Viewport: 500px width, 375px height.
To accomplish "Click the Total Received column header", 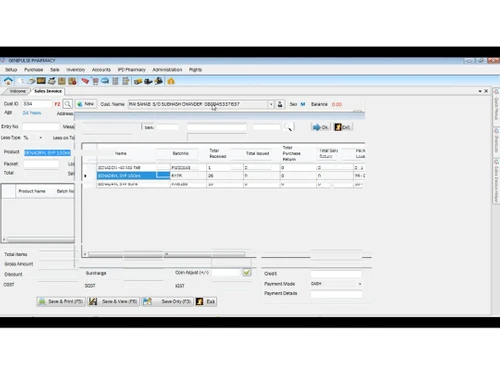I will [218, 153].
